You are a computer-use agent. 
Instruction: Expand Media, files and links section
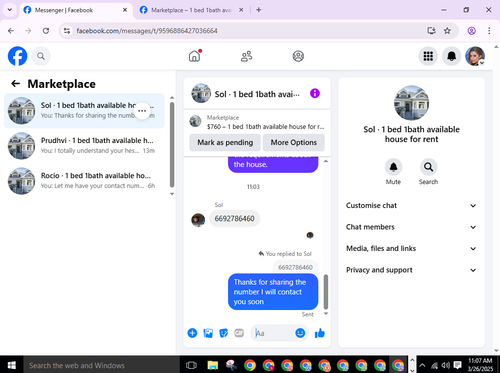coord(411,248)
